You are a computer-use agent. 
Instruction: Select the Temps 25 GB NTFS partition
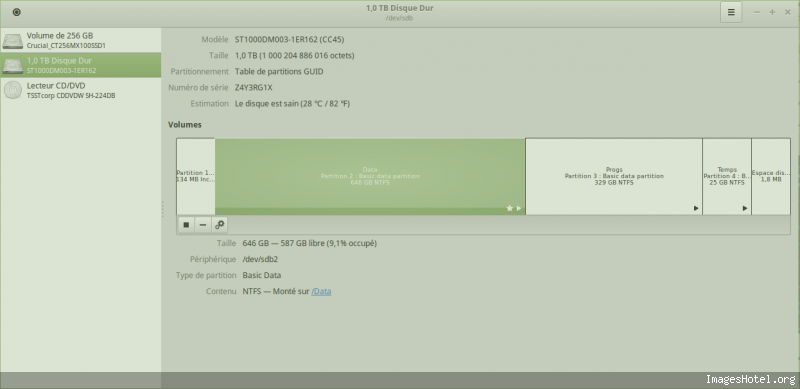coord(727,176)
